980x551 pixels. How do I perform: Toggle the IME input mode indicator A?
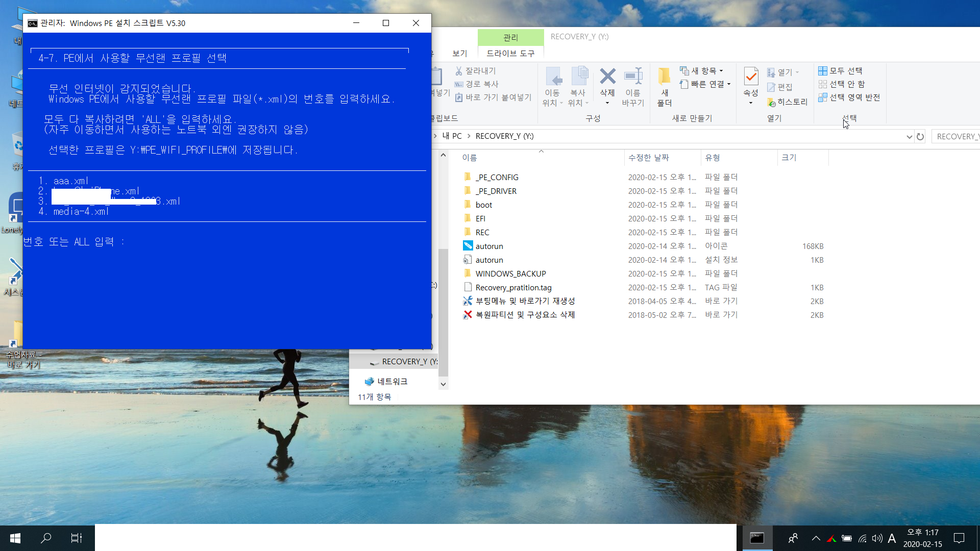892,538
